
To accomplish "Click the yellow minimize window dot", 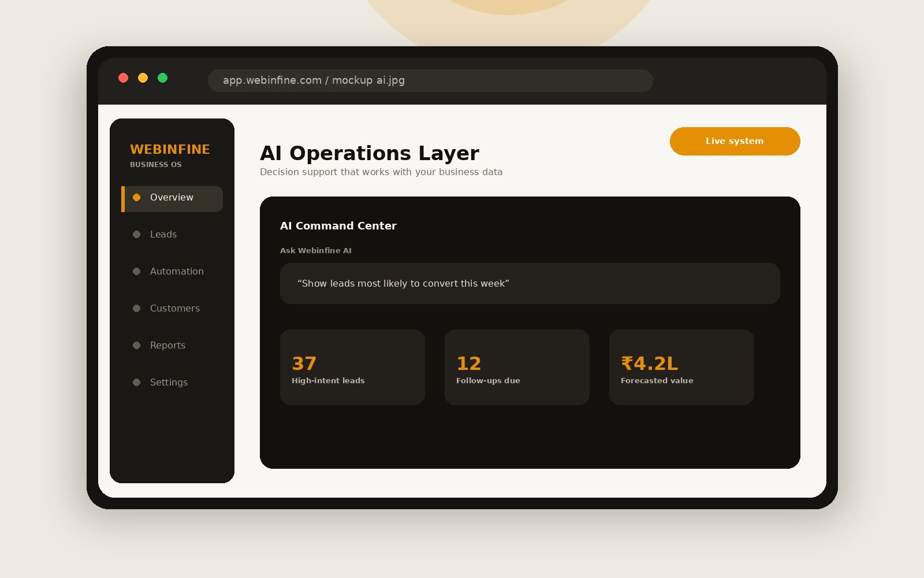I will 143,78.
